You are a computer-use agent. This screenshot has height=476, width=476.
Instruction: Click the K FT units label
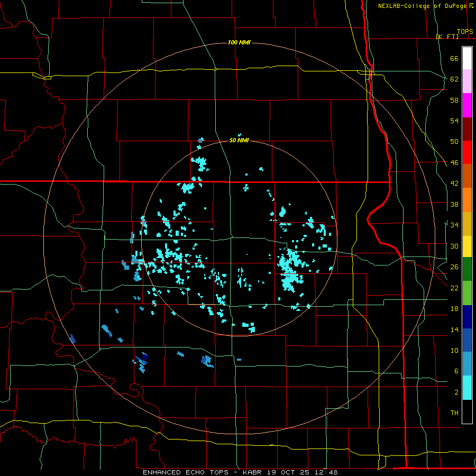click(x=447, y=36)
